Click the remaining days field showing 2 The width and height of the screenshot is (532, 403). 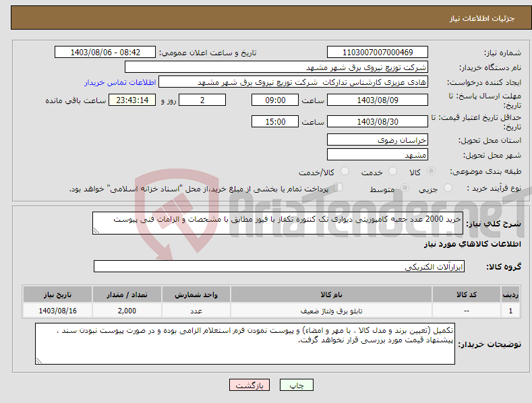(x=202, y=100)
